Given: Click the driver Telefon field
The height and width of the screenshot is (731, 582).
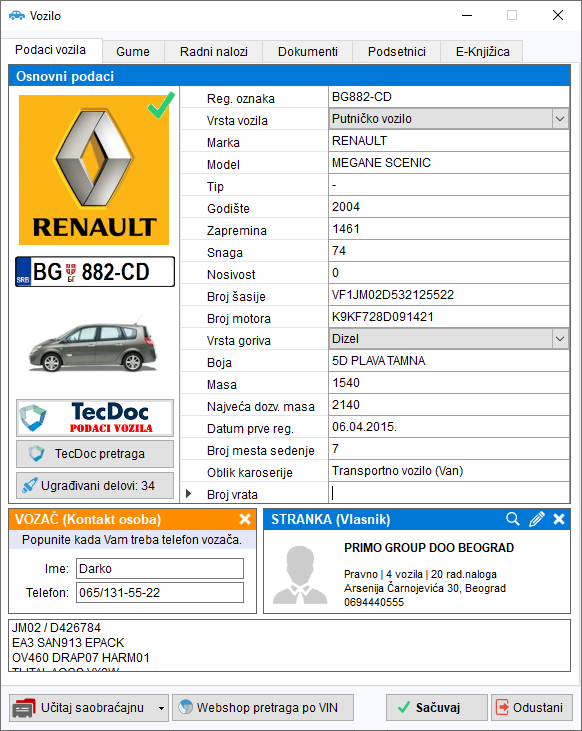Looking at the screenshot, I should tap(160, 593).
